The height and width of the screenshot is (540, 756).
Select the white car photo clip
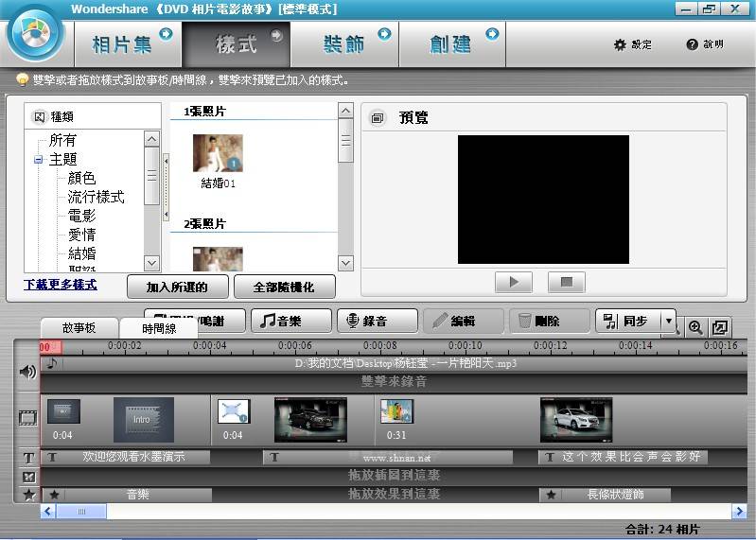click(x=576, y=420)
